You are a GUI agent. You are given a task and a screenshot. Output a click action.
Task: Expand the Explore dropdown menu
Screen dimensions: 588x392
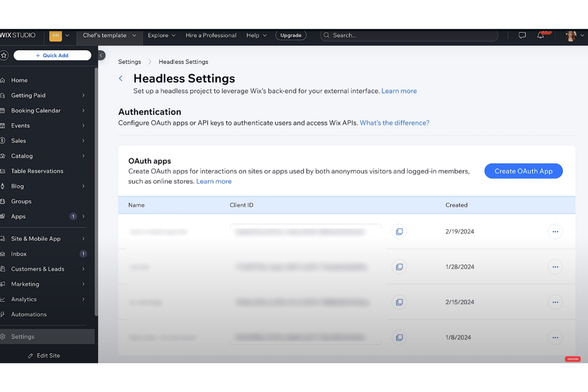pos(161,35)
